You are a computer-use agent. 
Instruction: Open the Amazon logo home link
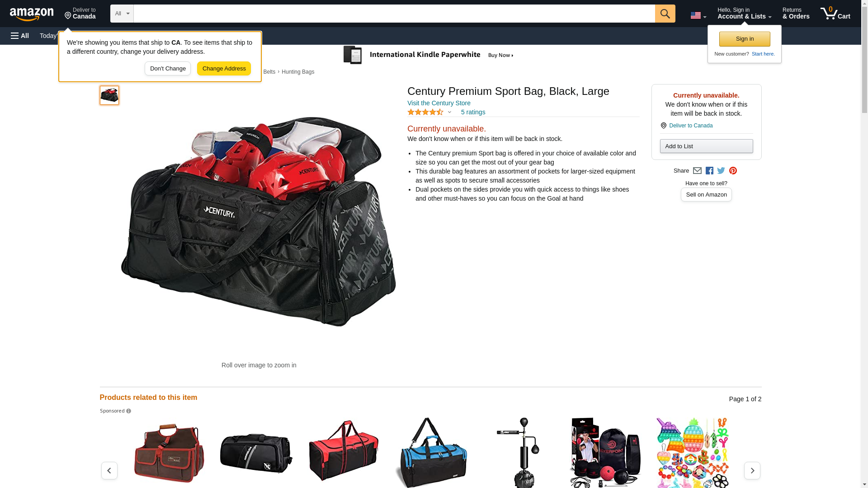(32, 14)
